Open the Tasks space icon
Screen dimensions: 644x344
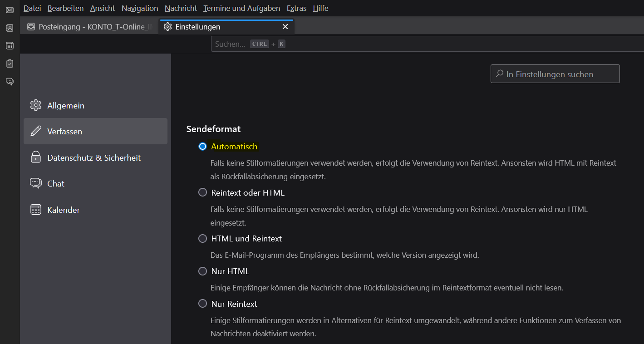pos(10,64)
